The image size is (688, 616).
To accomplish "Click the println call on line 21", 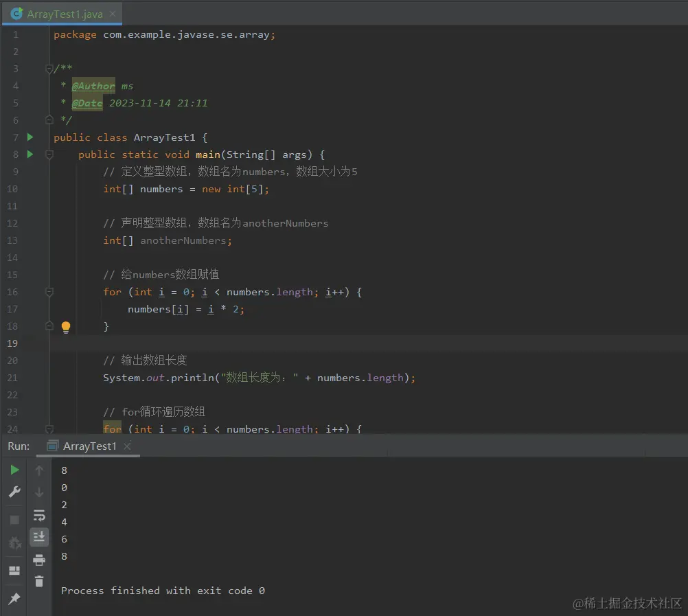I will [x=192, y=378].
